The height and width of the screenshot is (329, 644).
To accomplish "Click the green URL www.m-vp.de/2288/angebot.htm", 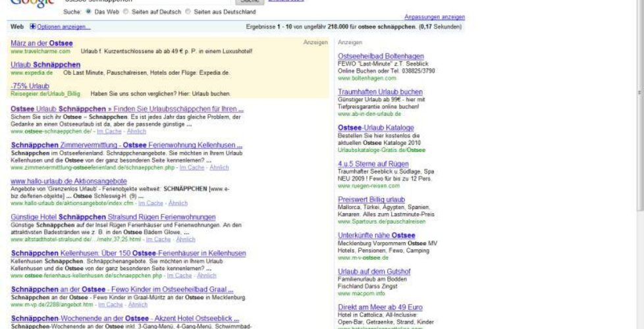I will [52, 305].
